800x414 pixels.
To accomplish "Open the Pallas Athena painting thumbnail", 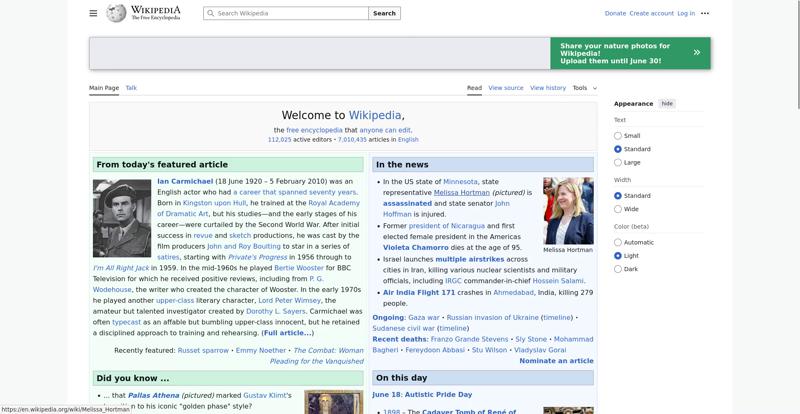I will click(334, 402).
